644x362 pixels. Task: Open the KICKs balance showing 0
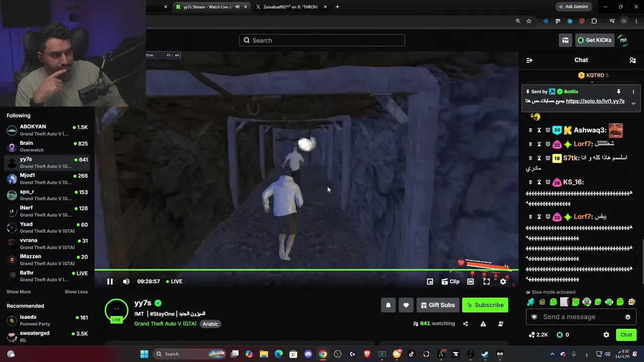coord(562,335)
